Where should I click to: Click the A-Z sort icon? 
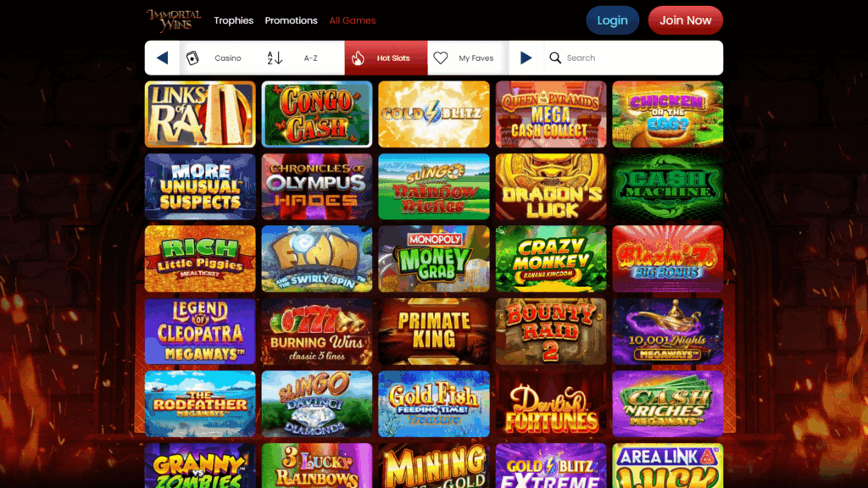tap(275, 58)
